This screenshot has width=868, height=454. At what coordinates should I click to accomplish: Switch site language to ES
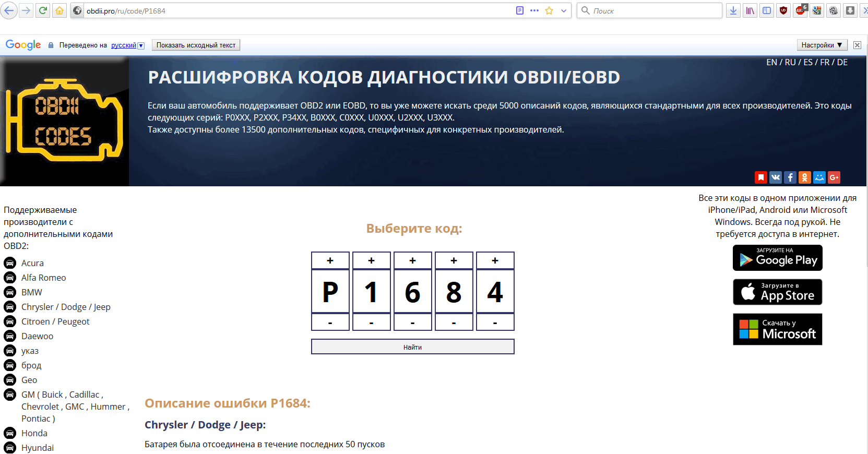click(x=808, y=62)
